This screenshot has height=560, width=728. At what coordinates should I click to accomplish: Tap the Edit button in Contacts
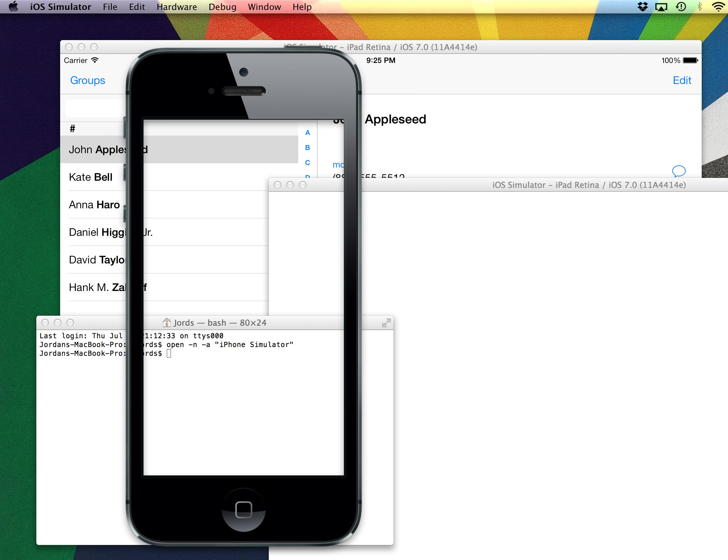point(682,80)
